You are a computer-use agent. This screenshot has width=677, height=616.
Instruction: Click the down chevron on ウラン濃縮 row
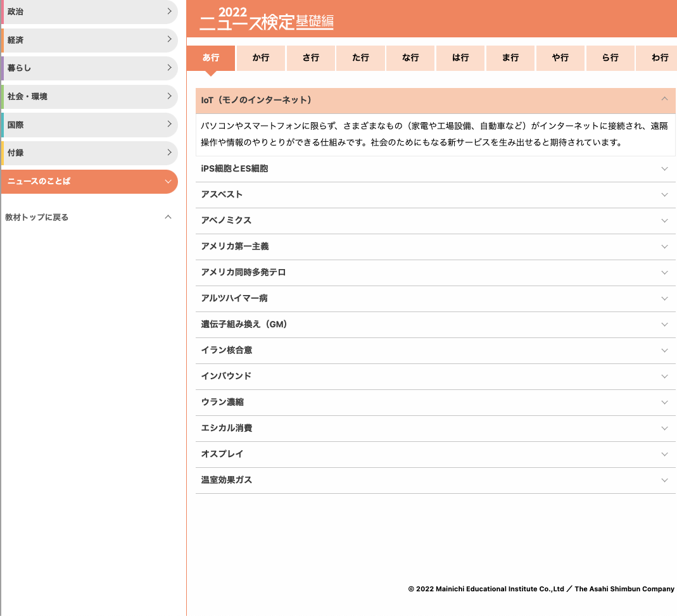[x=664, y=402]
